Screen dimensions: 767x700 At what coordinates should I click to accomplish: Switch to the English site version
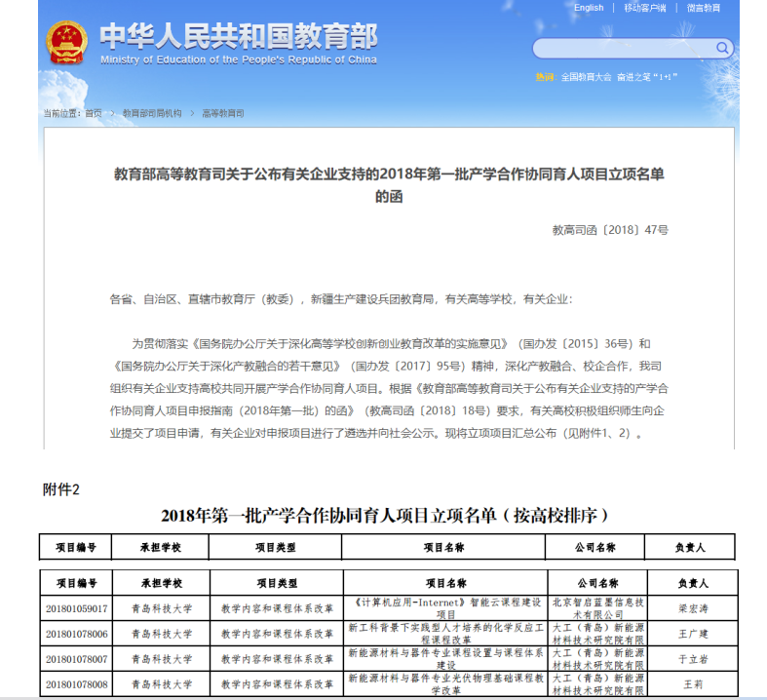coord(588,8)
